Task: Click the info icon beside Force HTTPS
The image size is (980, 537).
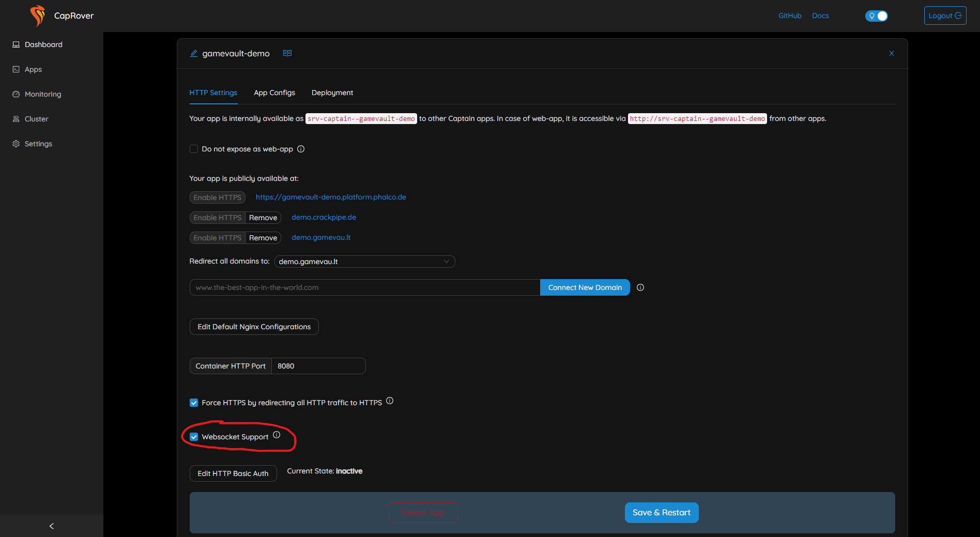Action: pos(390,401)
